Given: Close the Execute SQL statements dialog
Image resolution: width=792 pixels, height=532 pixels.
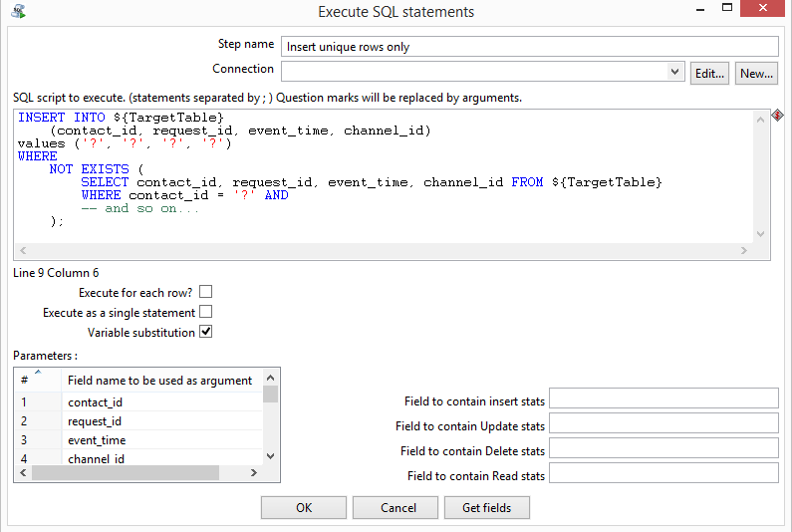Looking at the screenshot, I should 767,11.
